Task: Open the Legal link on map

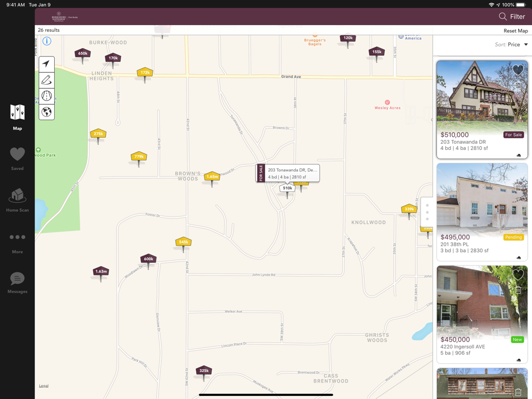Action: click(x=44, y=386)
